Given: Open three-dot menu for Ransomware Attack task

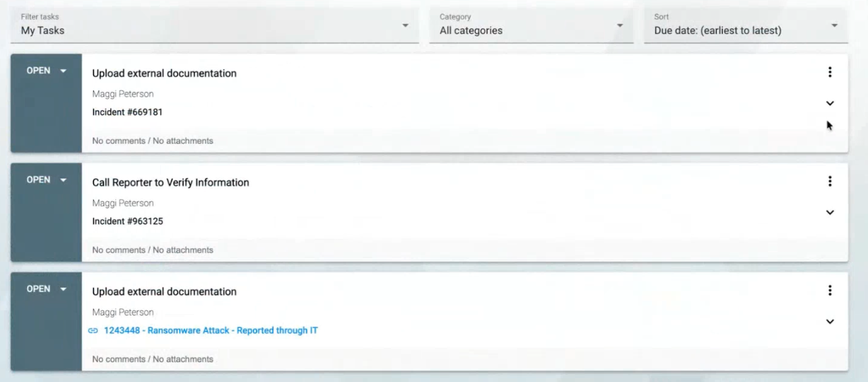Looking at the screenshot, I should point(829,291).
